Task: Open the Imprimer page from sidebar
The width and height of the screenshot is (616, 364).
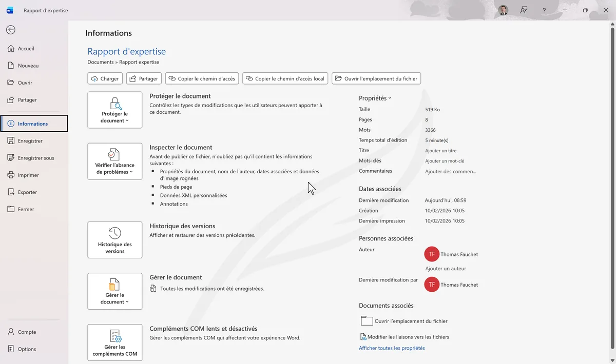Action: click(x=28, y=175)
